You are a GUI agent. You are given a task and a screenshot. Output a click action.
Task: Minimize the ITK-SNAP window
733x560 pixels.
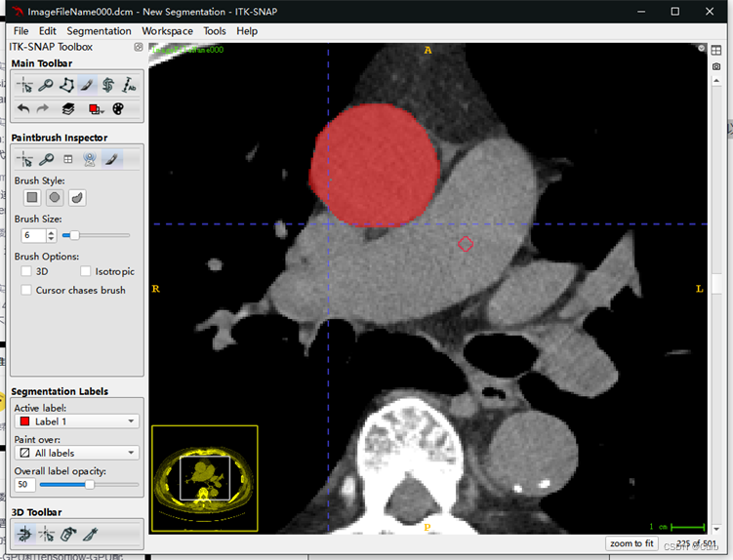point(641,11)
